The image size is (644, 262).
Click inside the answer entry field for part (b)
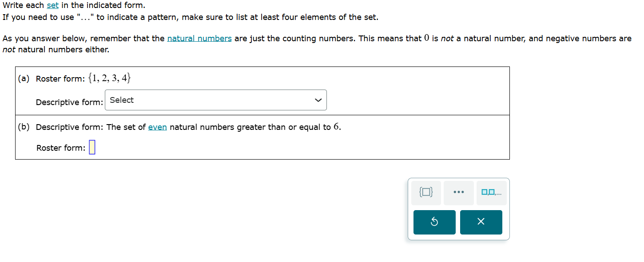coord(92,147)
